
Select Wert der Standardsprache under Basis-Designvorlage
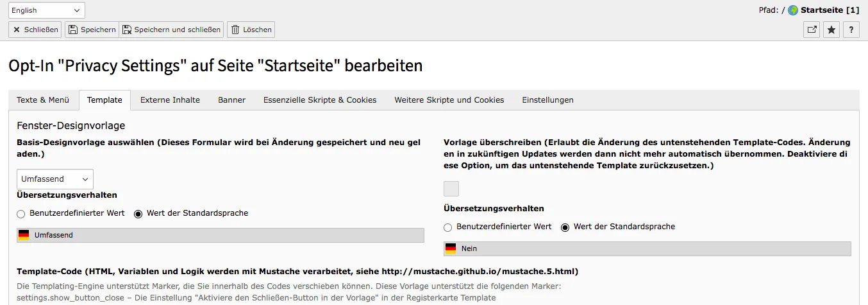coord(138,214)
